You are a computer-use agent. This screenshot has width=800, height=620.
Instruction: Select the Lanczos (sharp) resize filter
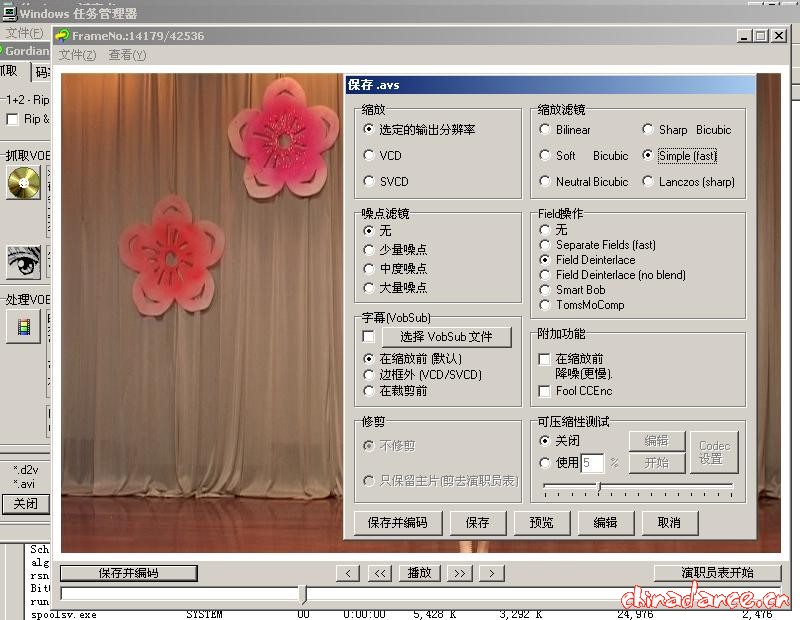tap(649, 182)
